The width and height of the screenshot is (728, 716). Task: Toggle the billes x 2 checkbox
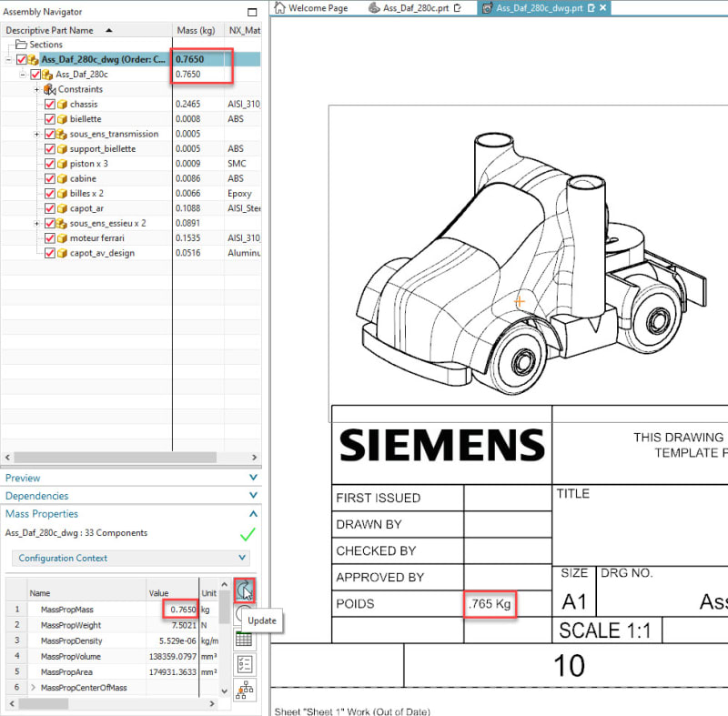coord(50,194)
